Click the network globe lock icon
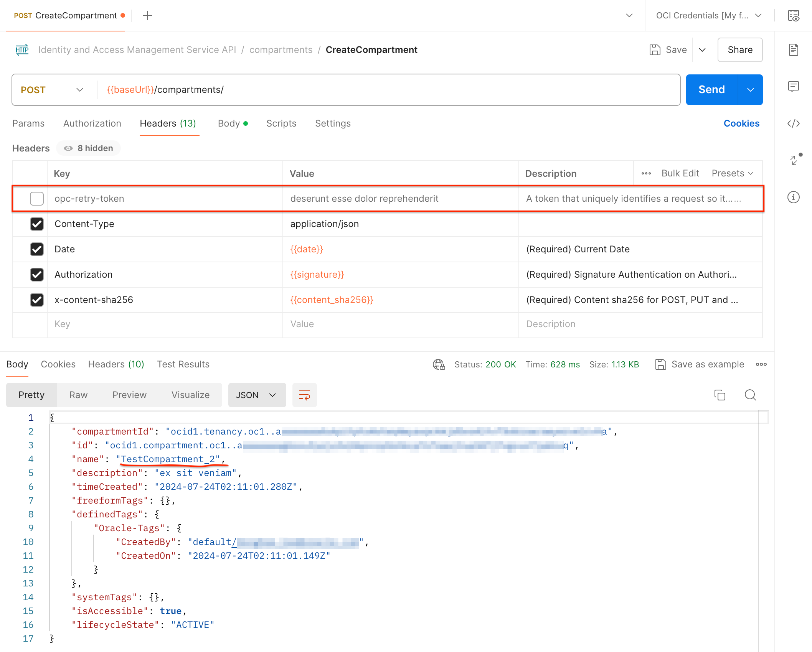Screen dimensions: 812x652 click(439, 364)
